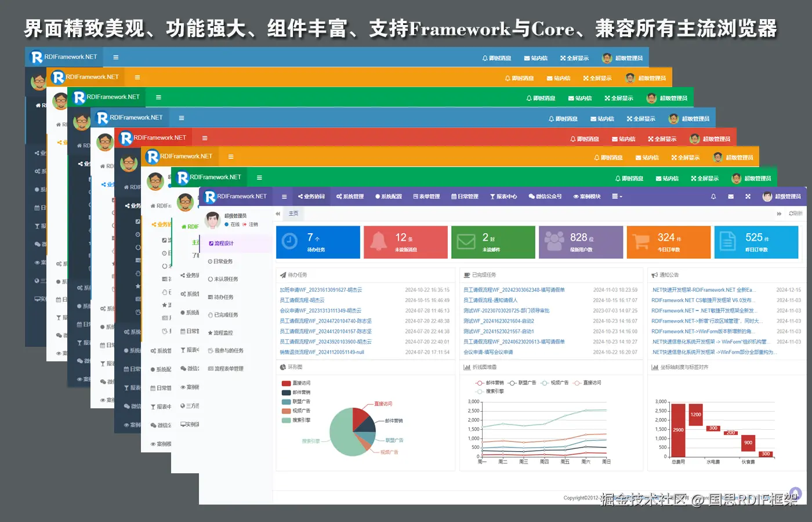812x522 pixels.
Task: Toggle 搜索引擎 legend in pie chart
Action: coord(296,420)
